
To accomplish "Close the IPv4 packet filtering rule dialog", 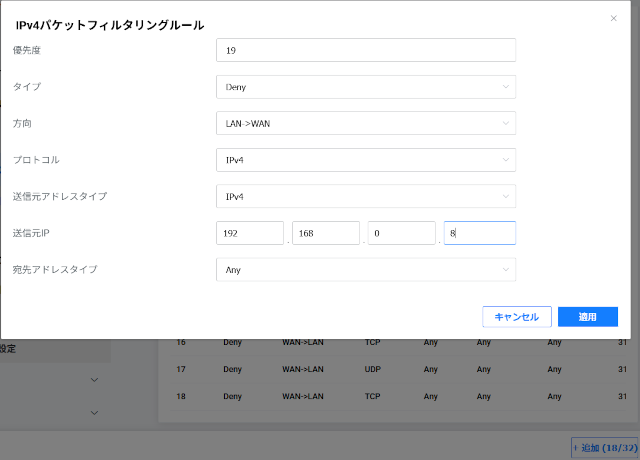I will click(x=613, y=18).
